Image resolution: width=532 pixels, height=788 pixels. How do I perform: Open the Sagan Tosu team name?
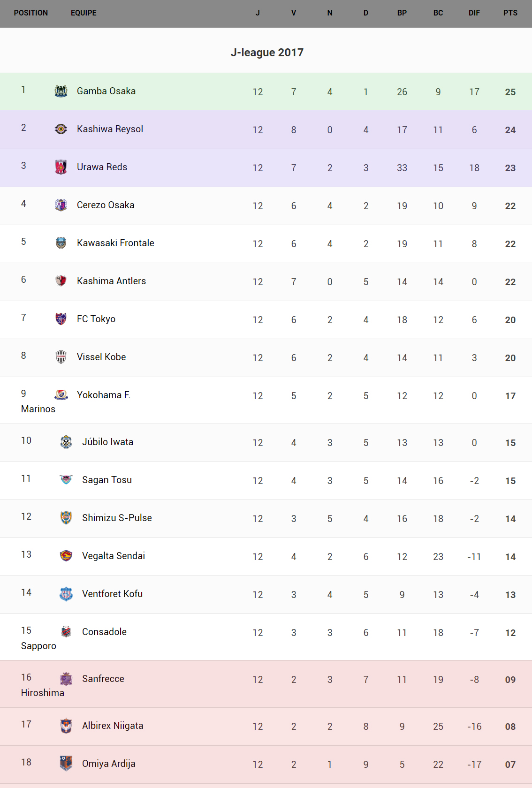(x=107, y=480)
